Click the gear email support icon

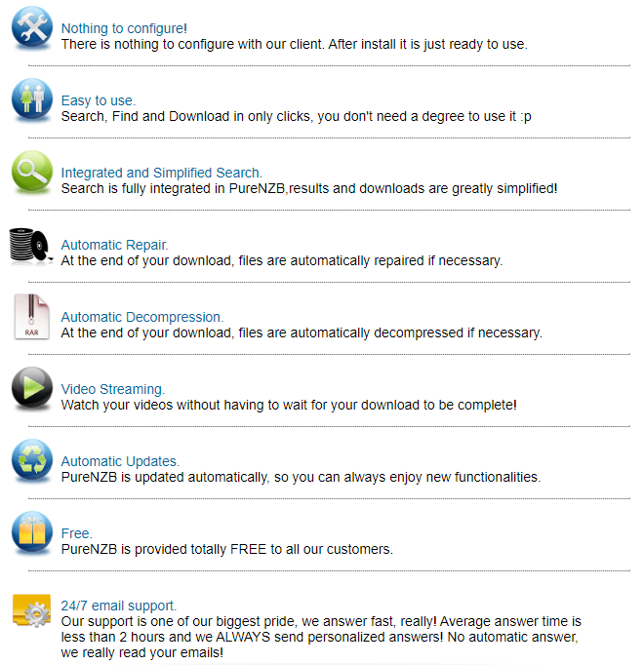click(x=31, y=611)
